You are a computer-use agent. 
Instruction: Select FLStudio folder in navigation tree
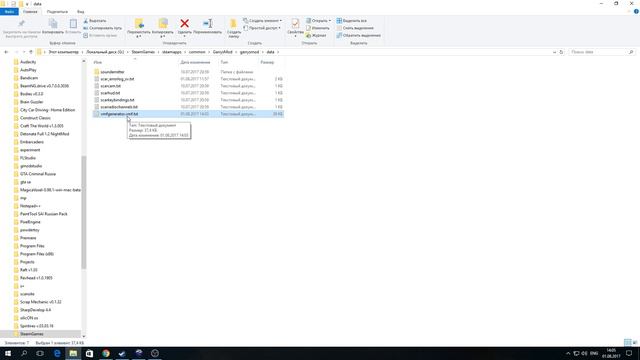click(27, 158)
